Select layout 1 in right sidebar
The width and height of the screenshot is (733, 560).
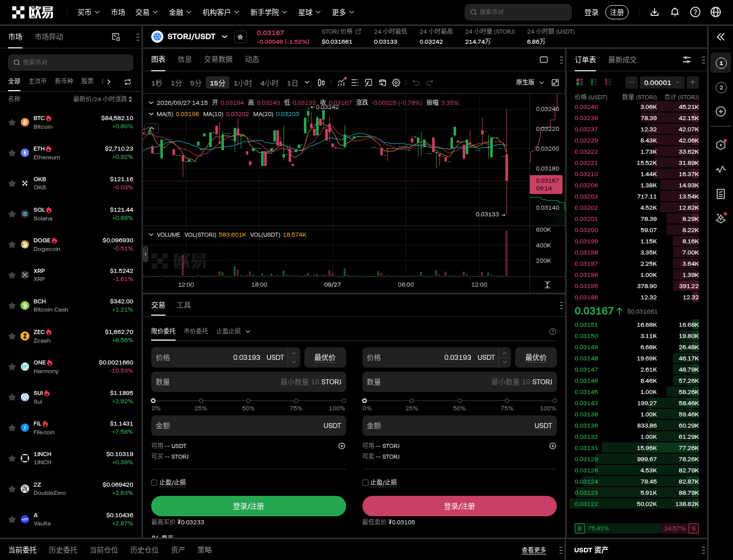click(721, 63)
